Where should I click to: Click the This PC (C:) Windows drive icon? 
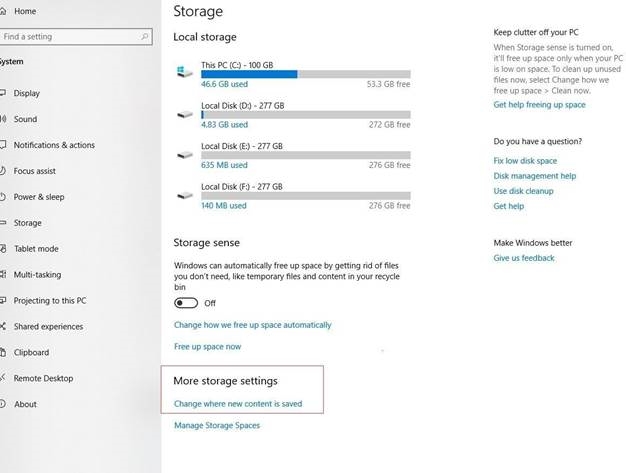pos(184,72)
